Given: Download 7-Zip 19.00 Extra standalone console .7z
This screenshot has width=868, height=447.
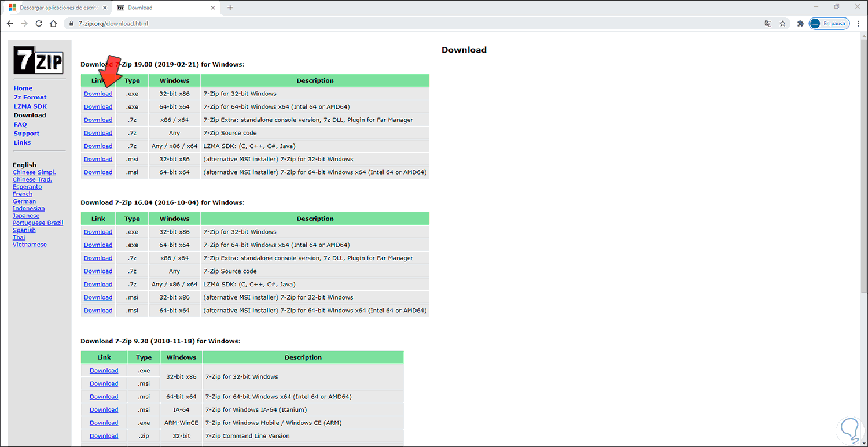Looking at the screenshot, I should pyautogui.click(x=98, y=120).
